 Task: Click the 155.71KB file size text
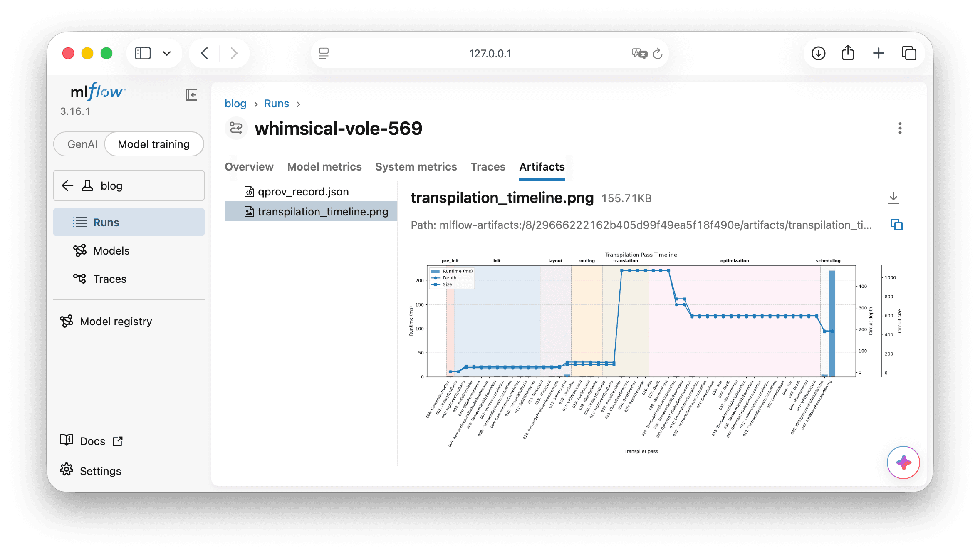tap(626, 198)
